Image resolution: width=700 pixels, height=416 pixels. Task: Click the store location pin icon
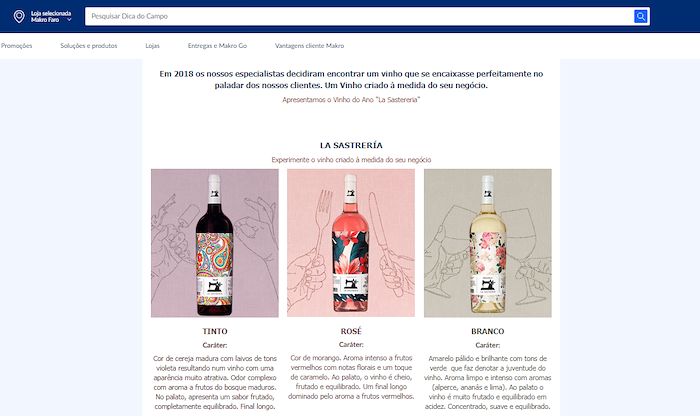pos(19,17)
